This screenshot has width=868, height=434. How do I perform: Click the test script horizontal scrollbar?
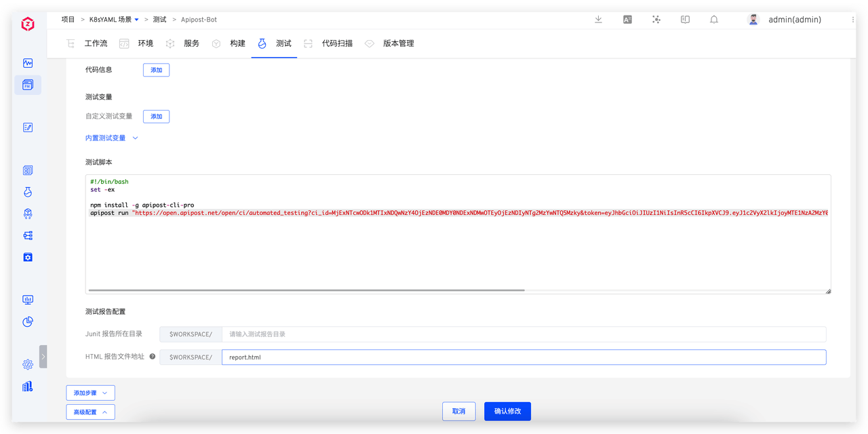307,290
